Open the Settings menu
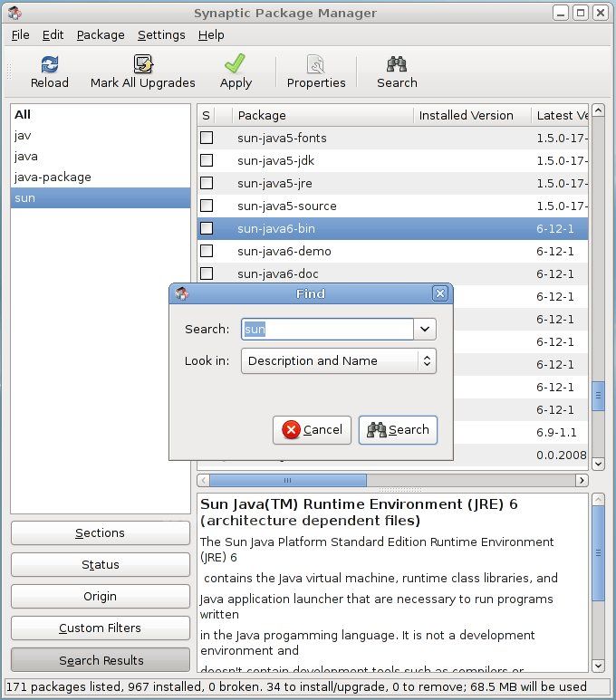The height and width of the screenshot is (700, 616). pos(161,34)
